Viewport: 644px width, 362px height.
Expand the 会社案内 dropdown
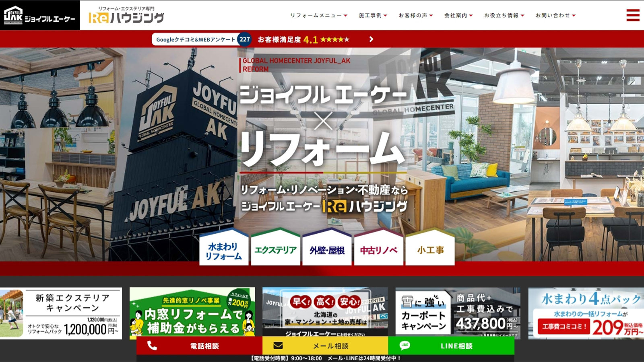coord(458,15)
